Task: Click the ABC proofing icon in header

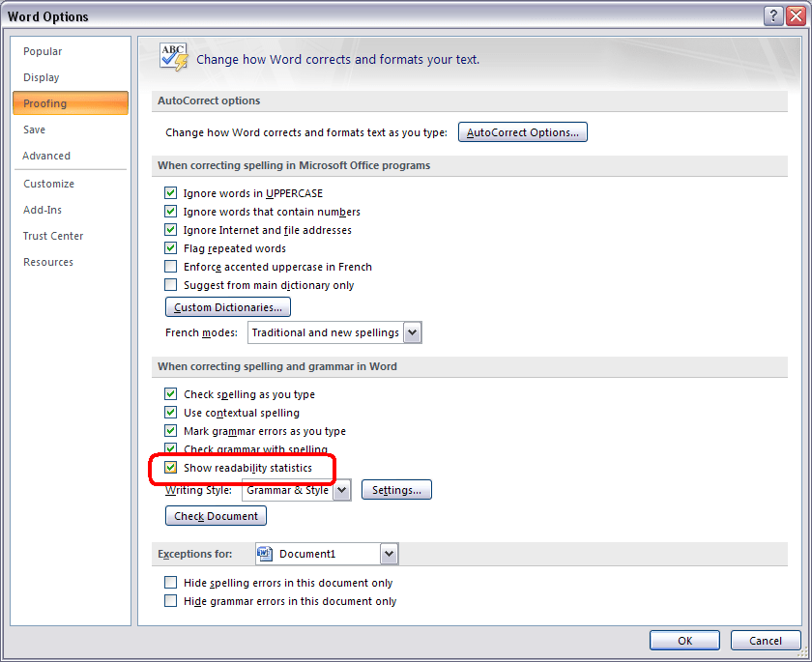Action: [174, 57]
